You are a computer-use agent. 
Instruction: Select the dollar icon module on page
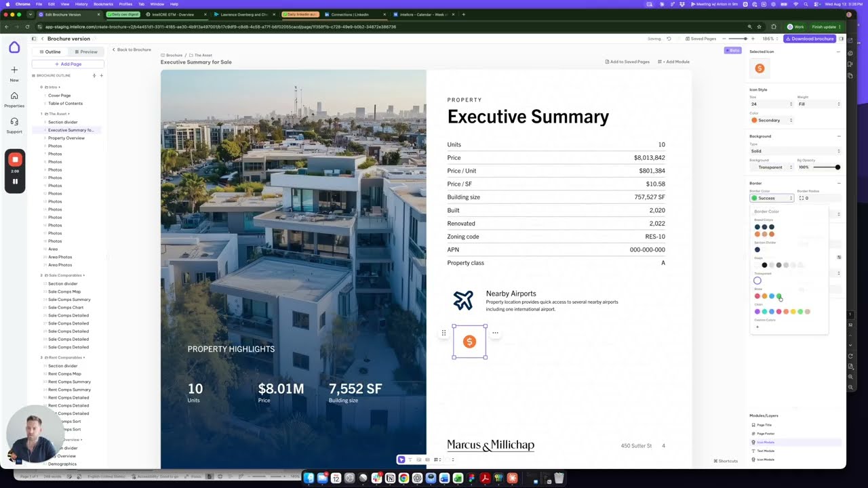coord(469,342)
